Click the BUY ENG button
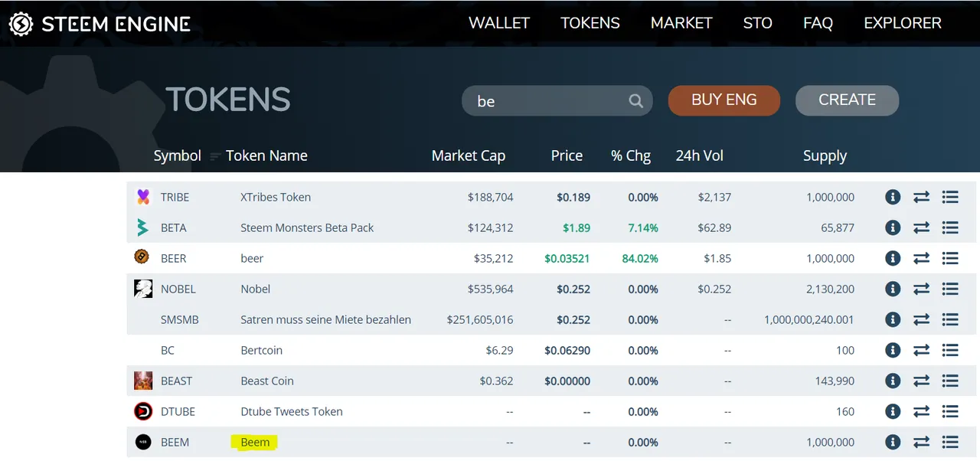The image size is (980, 461). click(x=724, y=100)
